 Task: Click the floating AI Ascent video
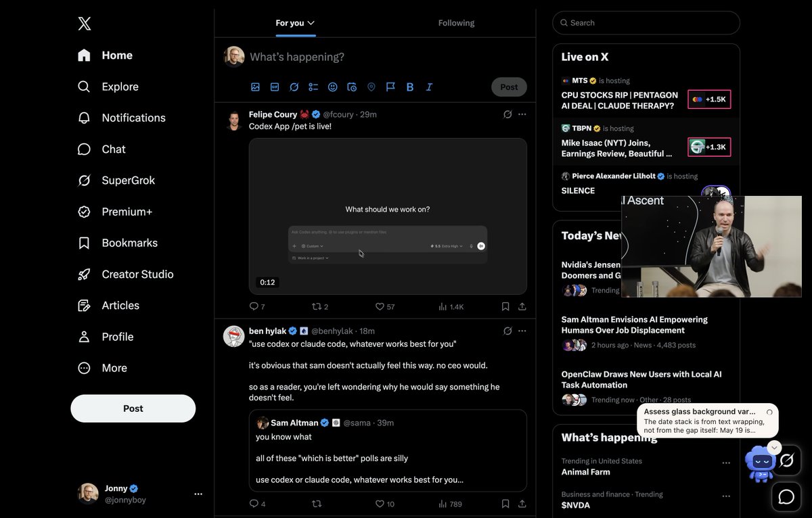click(x=711, y=247)
